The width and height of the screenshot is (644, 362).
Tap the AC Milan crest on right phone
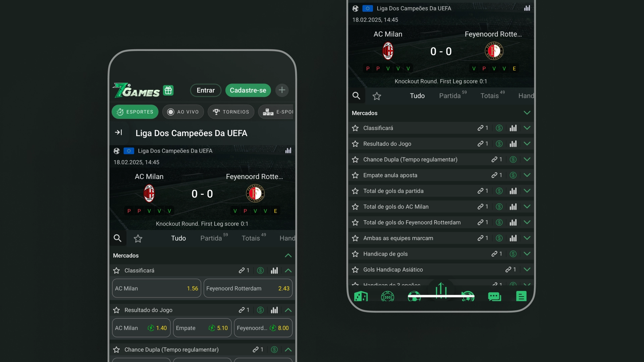(388, 51)
